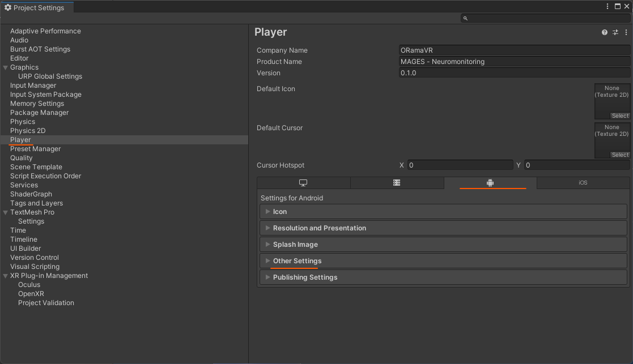
Task: Click the Cursor Hotspot X label
Action: [401, 165]
